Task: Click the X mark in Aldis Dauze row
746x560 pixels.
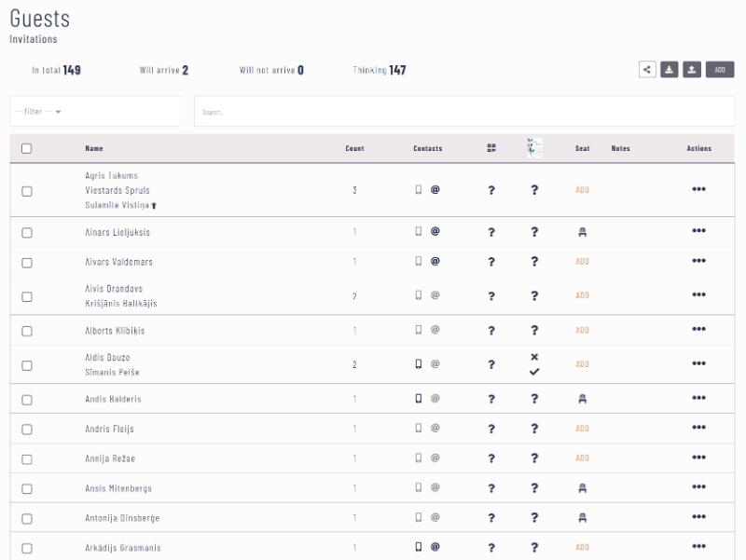Action: 535,357
